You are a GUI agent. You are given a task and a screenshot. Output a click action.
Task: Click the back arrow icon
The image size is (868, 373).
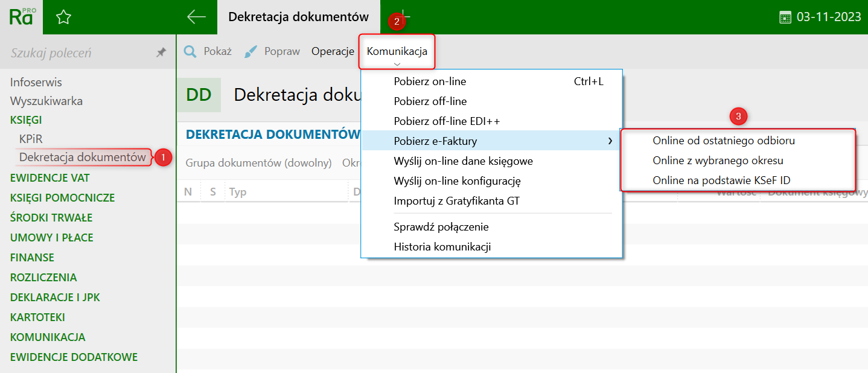click(x=196, y=17)
